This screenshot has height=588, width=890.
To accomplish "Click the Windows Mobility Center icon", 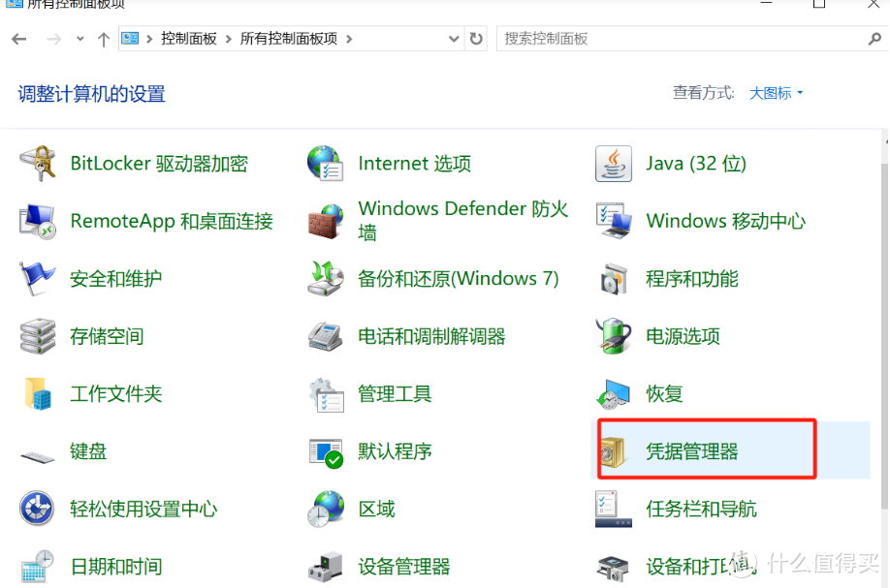I will tap(613, 221).
